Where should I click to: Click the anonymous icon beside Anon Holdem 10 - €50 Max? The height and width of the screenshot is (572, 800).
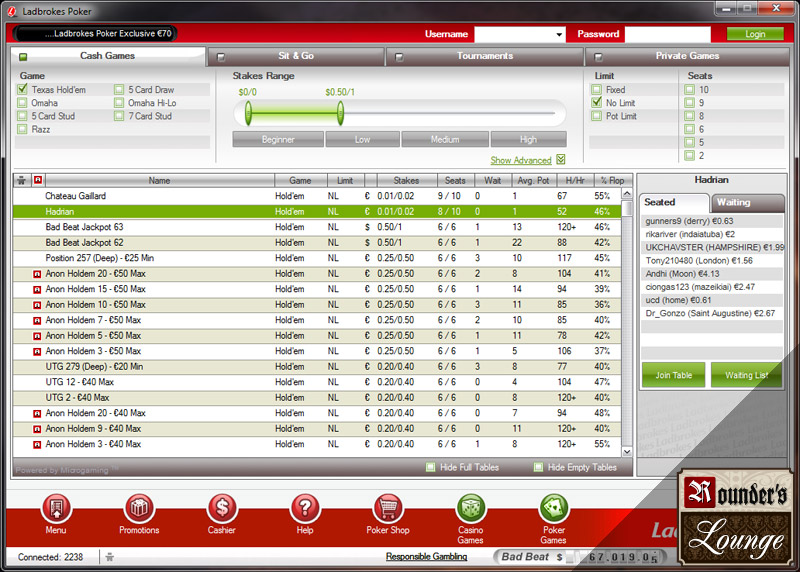(37, 305)
